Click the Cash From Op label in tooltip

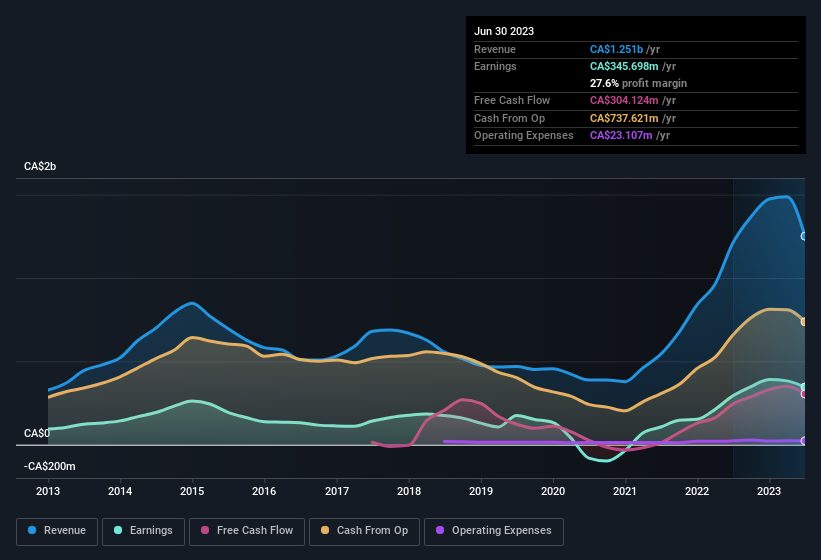509,118
